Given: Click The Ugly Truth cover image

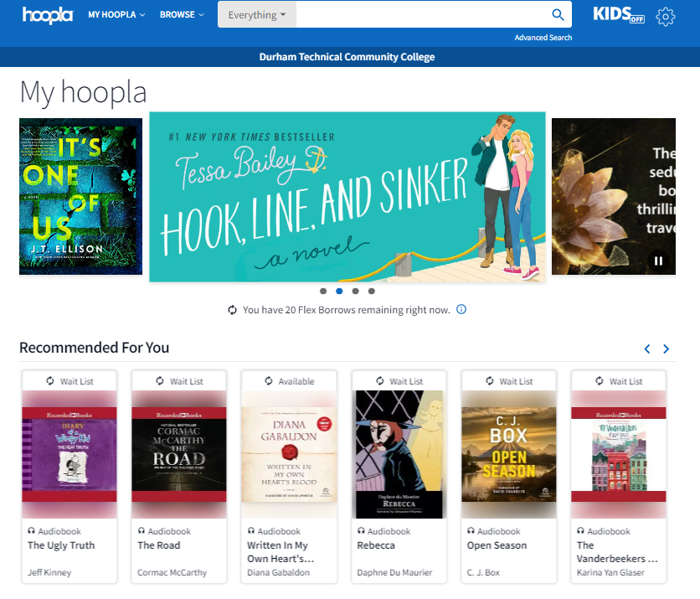Looking at the screenshot, I should [x=69, y=454].
